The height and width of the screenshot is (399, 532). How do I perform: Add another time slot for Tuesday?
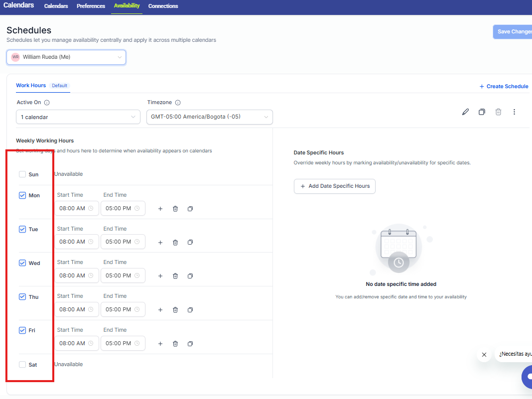click(x=160, y=243)
